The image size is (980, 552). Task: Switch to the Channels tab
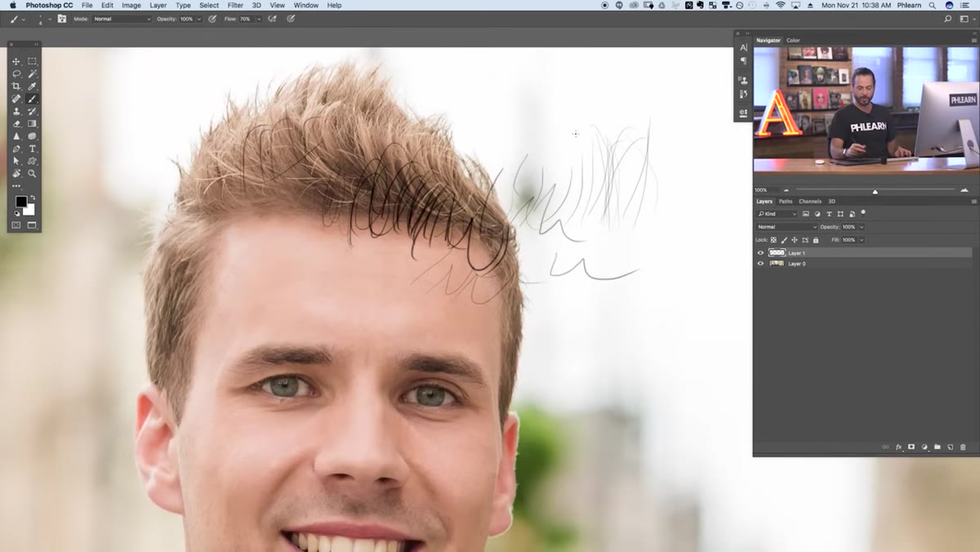(x=809, y=201)
